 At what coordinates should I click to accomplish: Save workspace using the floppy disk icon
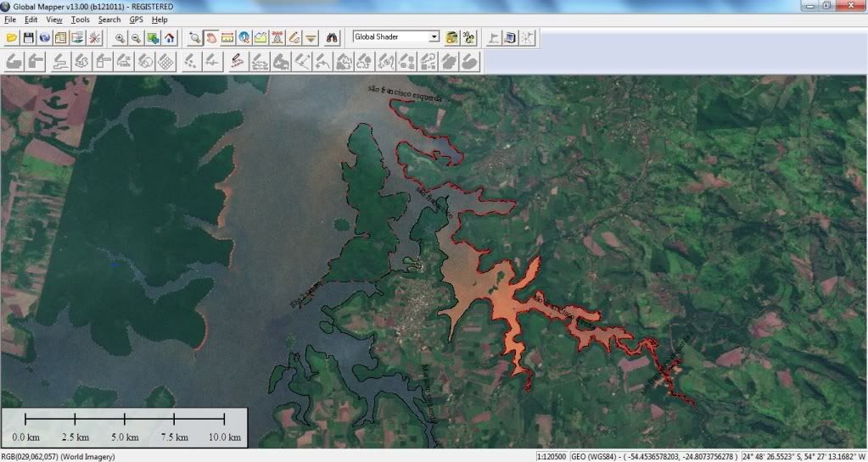[28, 37]
